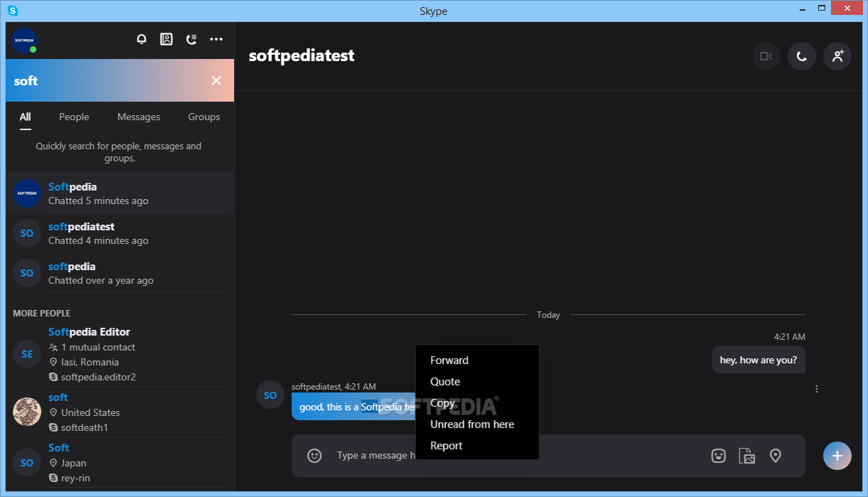
Task: Choose Quote from the context menu
Action: pyautogui.click(x=477, y=382)
